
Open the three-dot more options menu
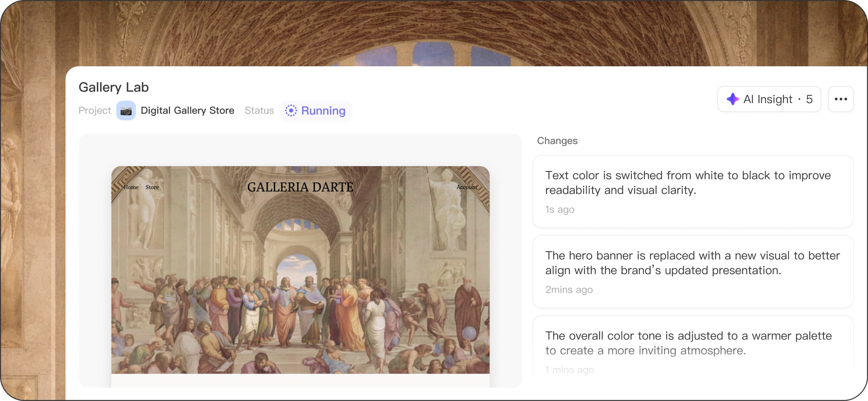pyautogui.click(x=841, y=99)
